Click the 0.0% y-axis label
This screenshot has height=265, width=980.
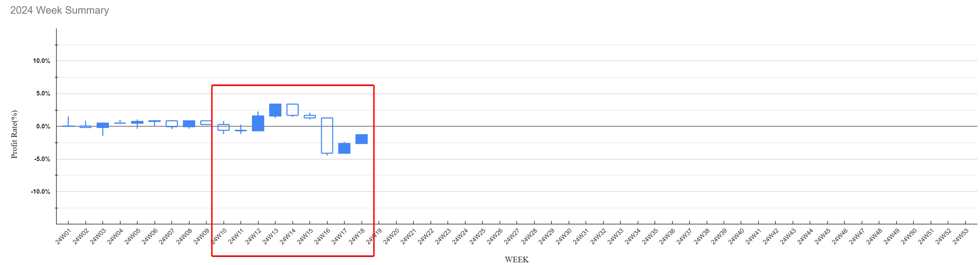tap(43, 127)
